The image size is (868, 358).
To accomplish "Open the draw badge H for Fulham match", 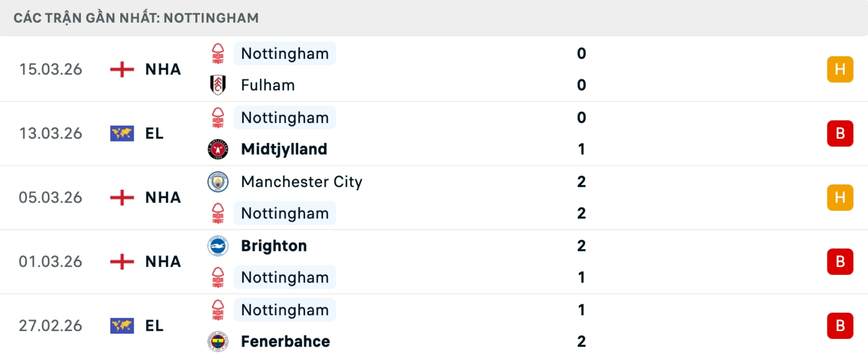I will pos(840,69).
